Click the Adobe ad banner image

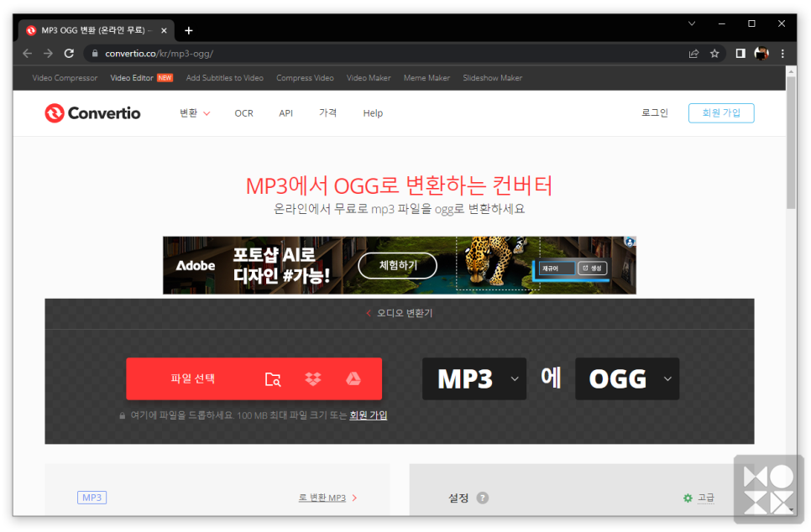[x=400, y=266]
